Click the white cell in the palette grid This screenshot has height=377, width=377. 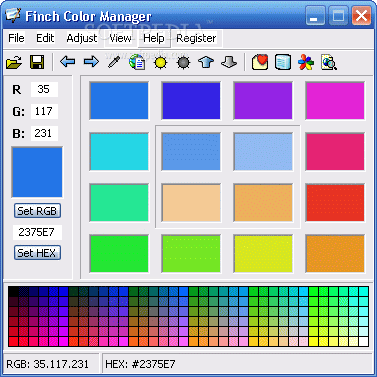pos(363,341)
